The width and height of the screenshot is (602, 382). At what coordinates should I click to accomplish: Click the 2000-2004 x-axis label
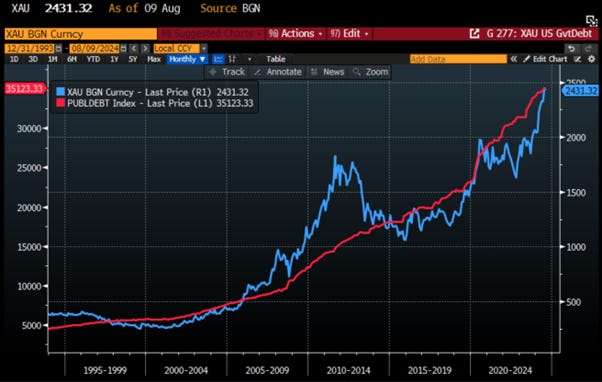click(x=186, y=370)
